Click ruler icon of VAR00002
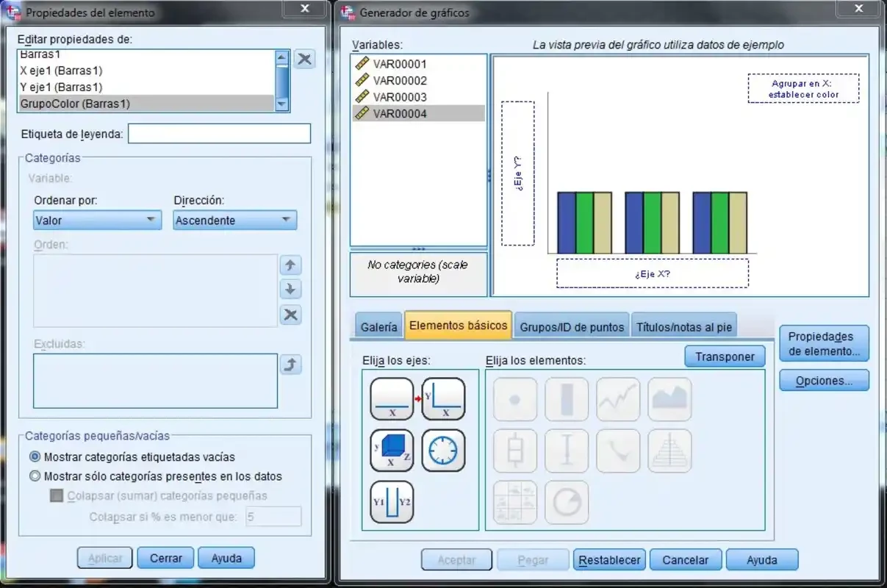Image resolution: width=887 pixels, height=588 pixels. pyautogui.click(x=362, y=80)
